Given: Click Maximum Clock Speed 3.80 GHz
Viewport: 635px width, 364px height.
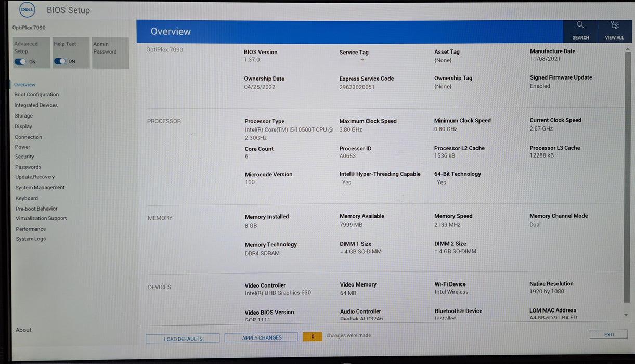Looking at the screenshot, I should click(351, 129).
